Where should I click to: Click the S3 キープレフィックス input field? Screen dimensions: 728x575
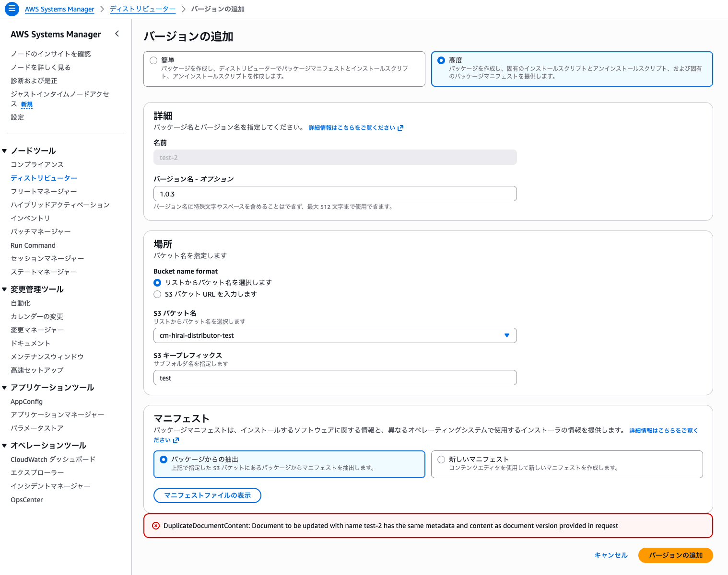(335, 378)
